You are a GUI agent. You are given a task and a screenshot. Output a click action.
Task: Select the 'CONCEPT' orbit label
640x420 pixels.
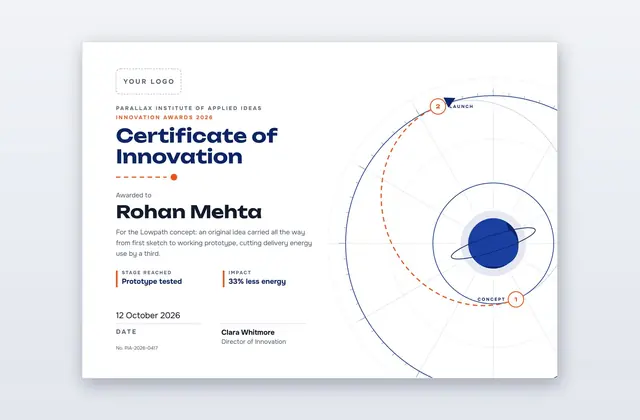[x=491, y=299]
